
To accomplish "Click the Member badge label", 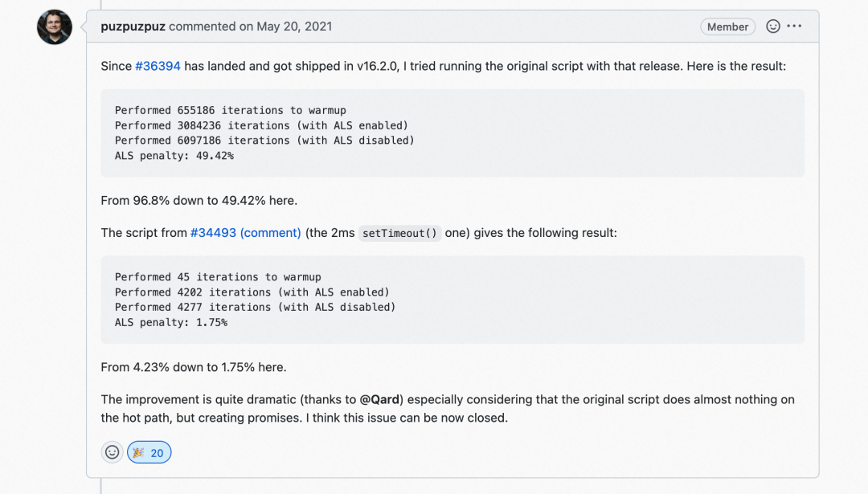I will pos(727,27).
